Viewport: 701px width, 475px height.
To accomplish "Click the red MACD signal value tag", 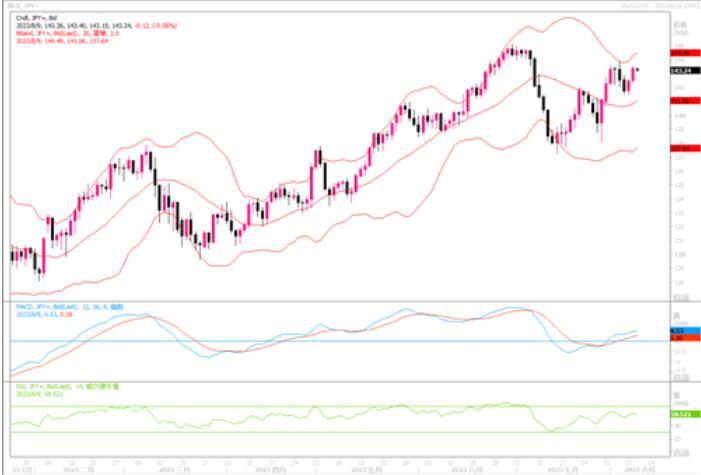I will click(682, 338).
